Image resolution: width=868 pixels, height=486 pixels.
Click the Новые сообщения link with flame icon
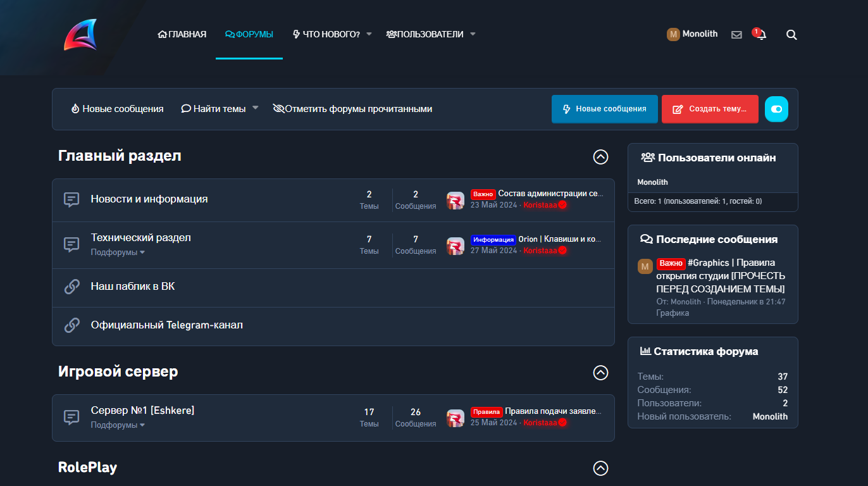click(117, 109)
